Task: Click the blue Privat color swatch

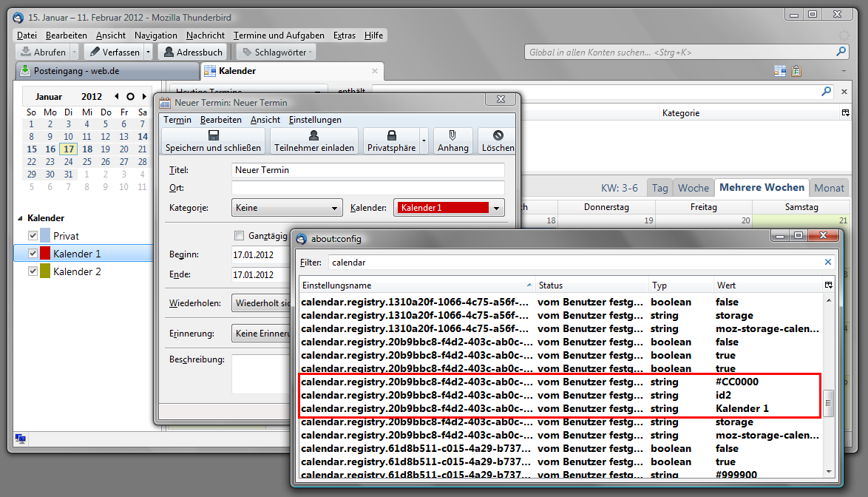Action: coord(45,236)
